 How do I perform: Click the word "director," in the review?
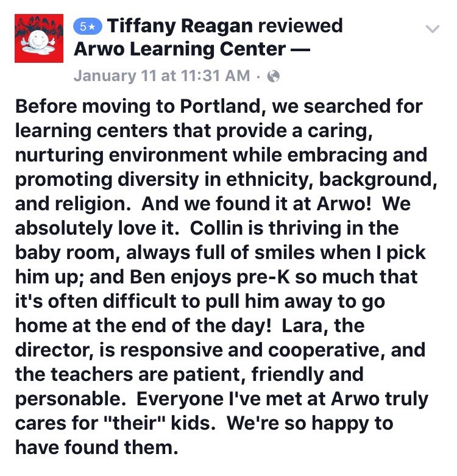point(55,350)
